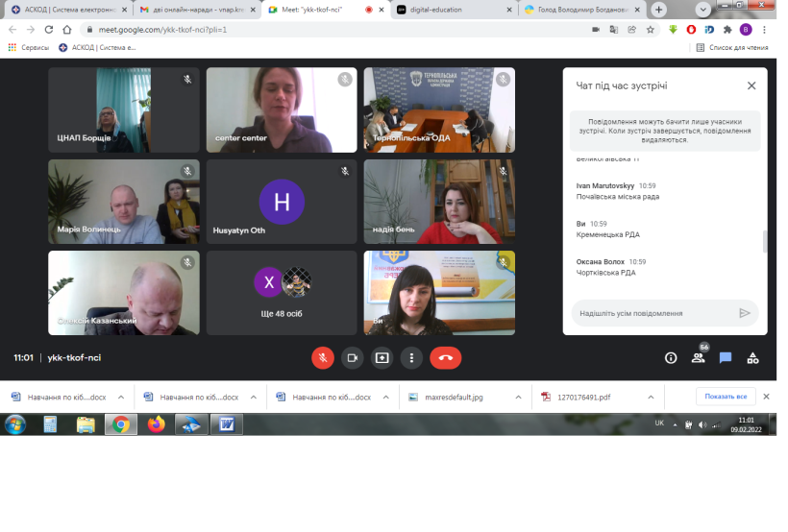Open meeting details info icon
788x532 pixels.
tap(671, 358)
